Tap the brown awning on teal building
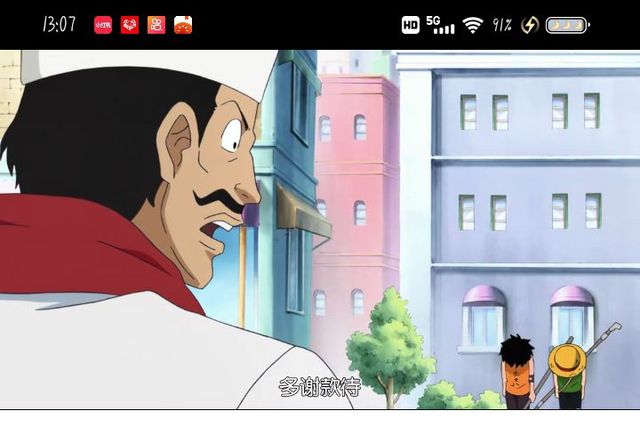 tap(302, 212)
